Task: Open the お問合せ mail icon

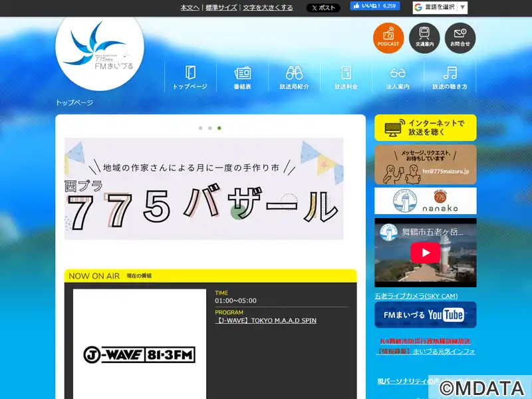Action: (460, 38)
